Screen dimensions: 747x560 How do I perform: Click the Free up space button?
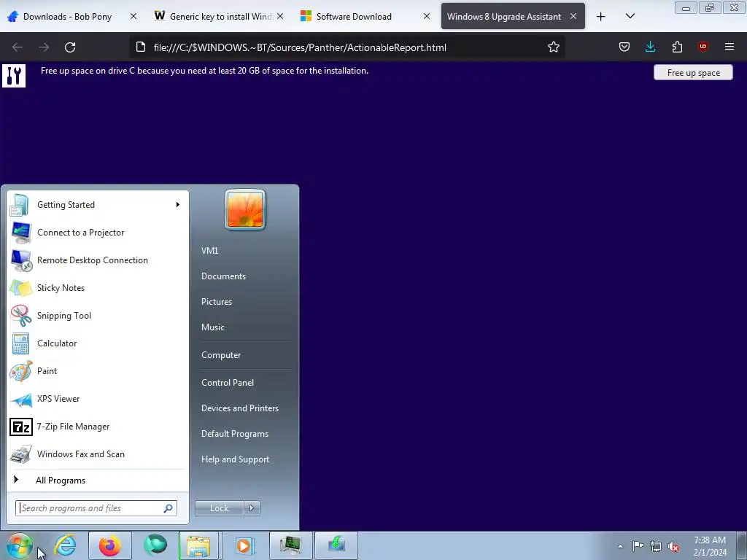point(693,72)
